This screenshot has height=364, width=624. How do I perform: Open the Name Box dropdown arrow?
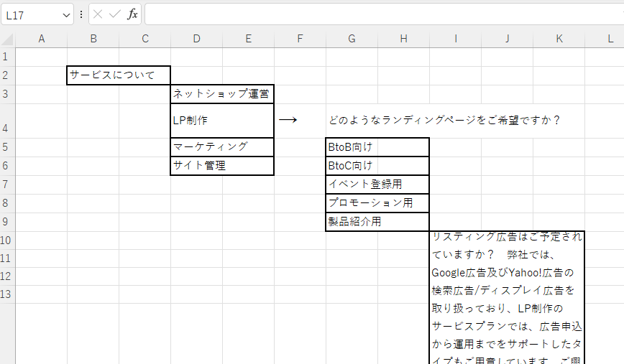pyautogui.click(x=67, y=14)
